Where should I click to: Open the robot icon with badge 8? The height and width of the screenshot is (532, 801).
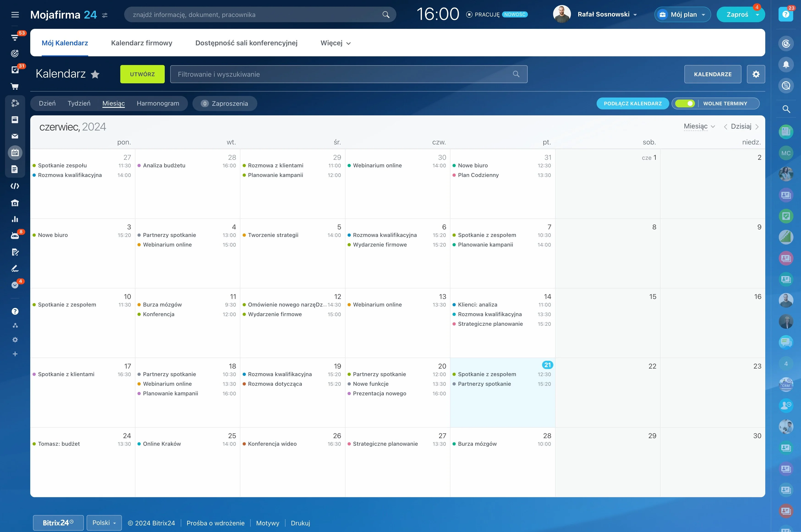tap(15, 236)
